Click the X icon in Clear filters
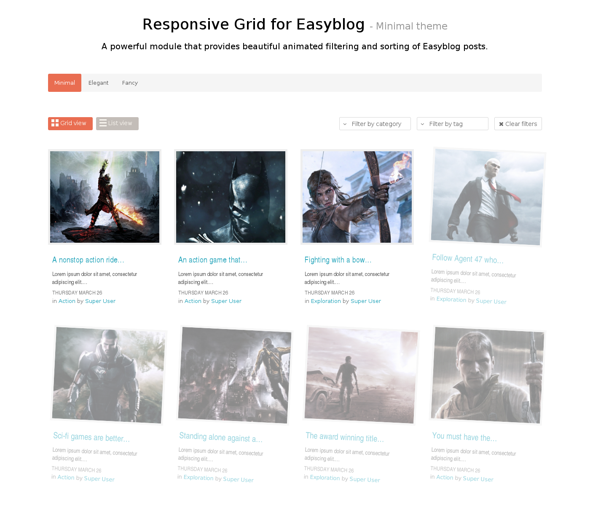Viewport: 590px width, 525px height. (501, 124)
